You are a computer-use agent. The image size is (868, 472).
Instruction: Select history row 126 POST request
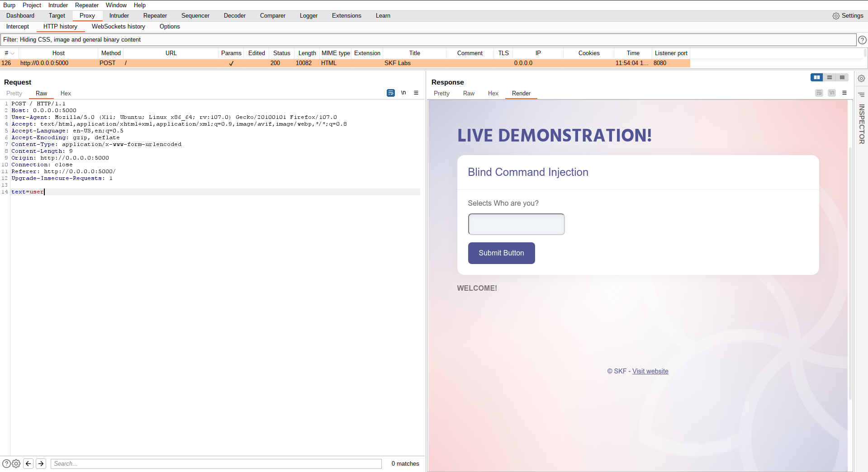click(x=345, y=63)
